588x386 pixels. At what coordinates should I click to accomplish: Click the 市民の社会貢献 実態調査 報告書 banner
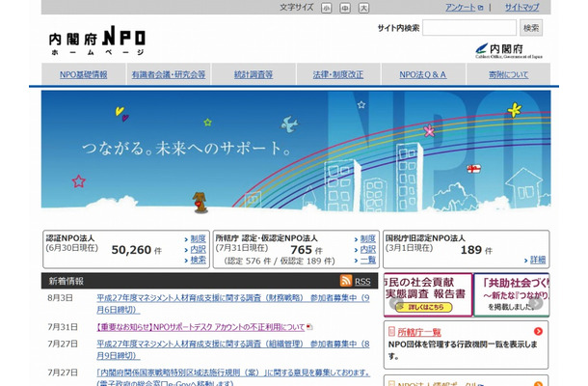(427, 294)
